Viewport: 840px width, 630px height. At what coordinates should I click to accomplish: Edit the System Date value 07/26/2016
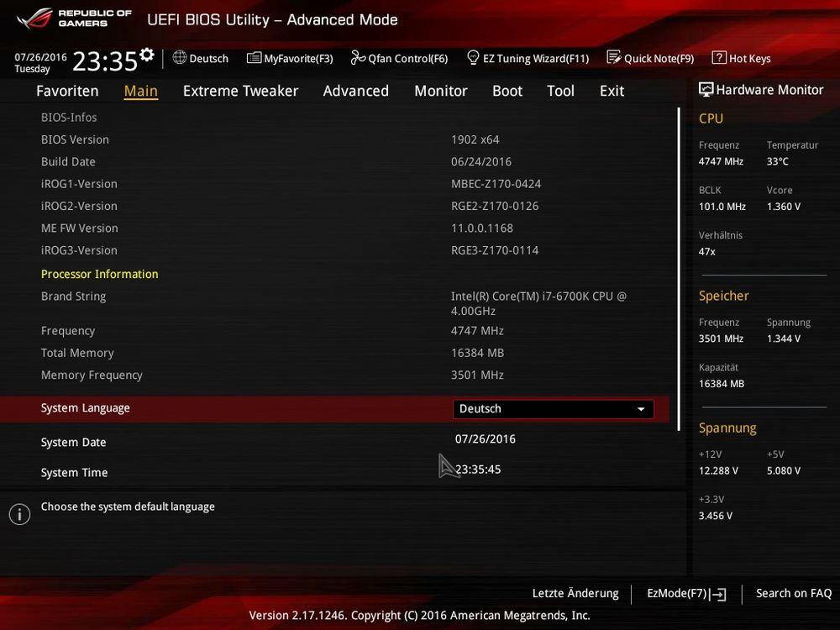(486, 439)
